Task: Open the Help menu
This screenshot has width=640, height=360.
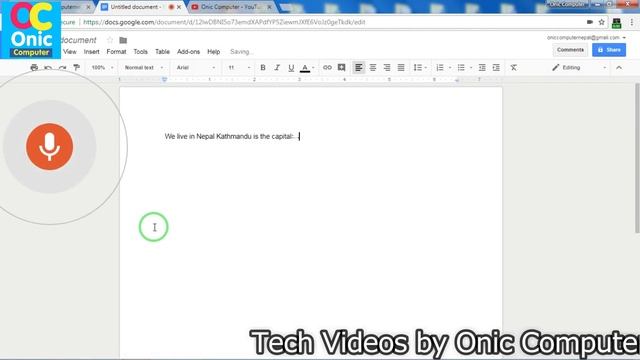Action: [213, 52]
